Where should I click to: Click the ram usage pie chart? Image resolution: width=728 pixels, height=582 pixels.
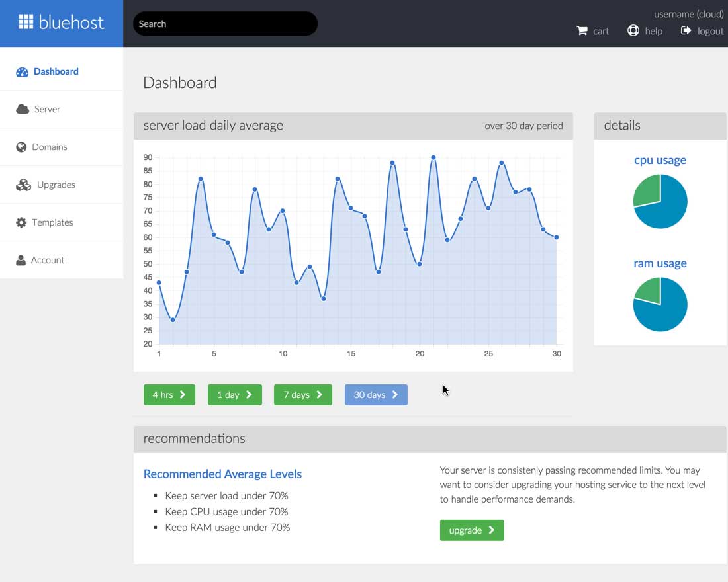click(x=660, y=304)
